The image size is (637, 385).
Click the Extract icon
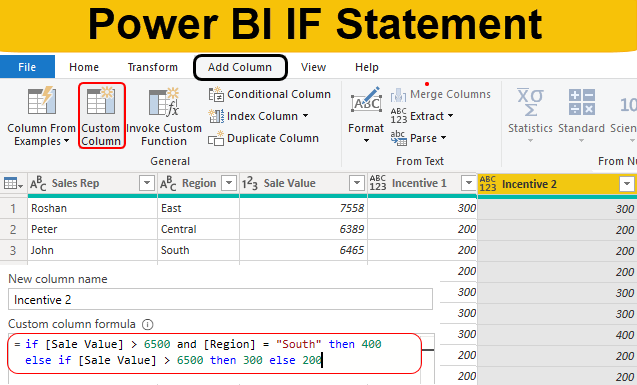(399, 116)
